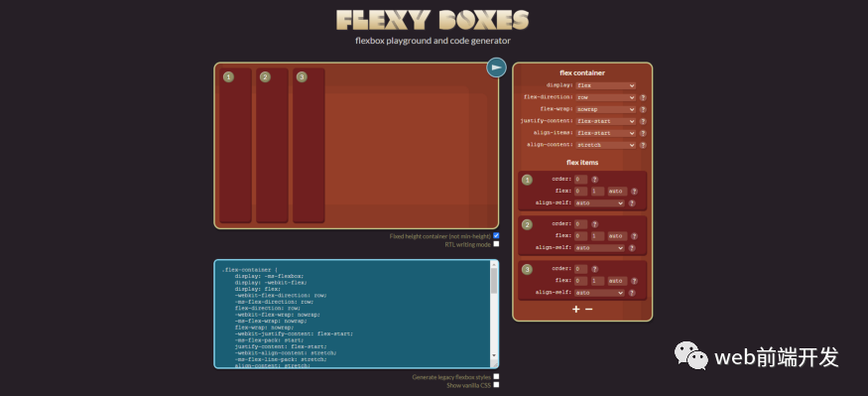This screenshot has width=868, height=396.
Task: Open help for item 2 flex
Action: pos(634,236)
